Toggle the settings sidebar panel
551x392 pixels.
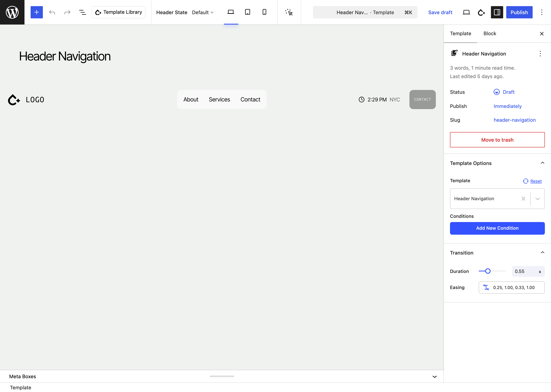tap(497, 12)
